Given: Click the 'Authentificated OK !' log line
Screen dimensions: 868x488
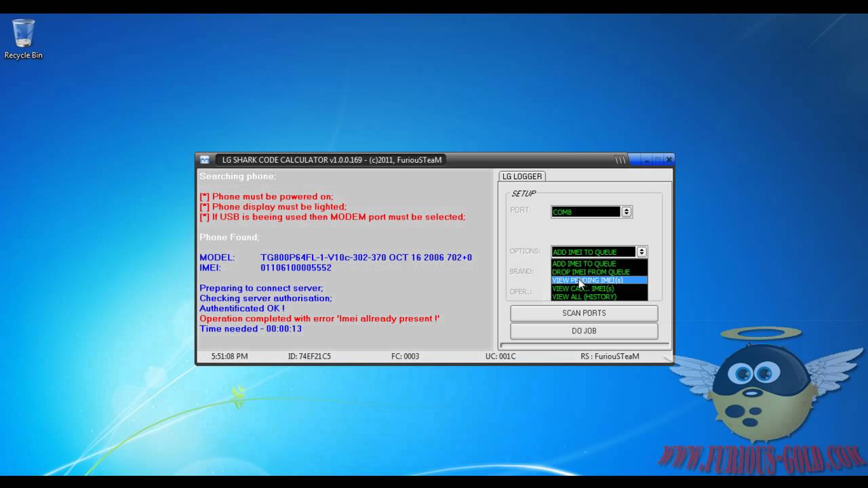Looking at the screenshot, I should coord(242,308).
